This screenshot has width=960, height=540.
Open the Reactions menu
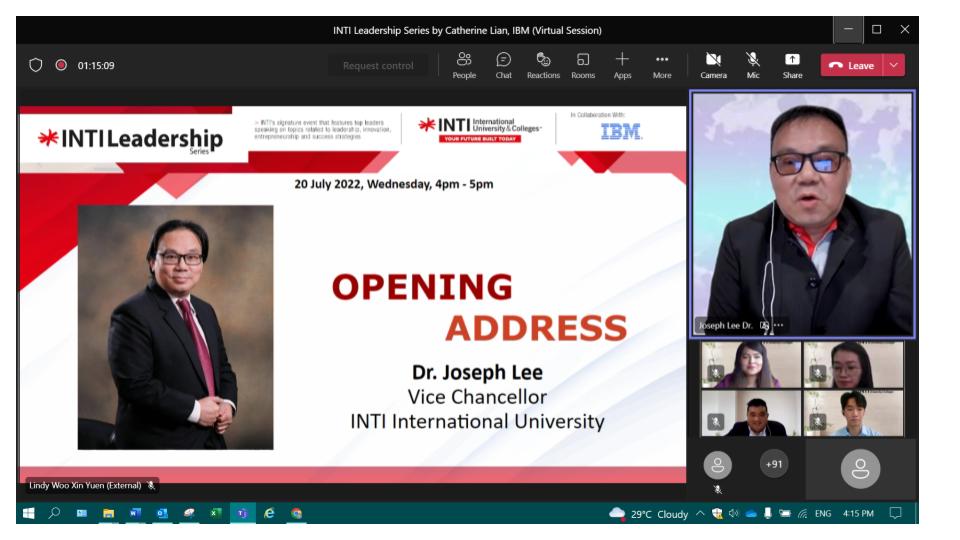(543, 66)
